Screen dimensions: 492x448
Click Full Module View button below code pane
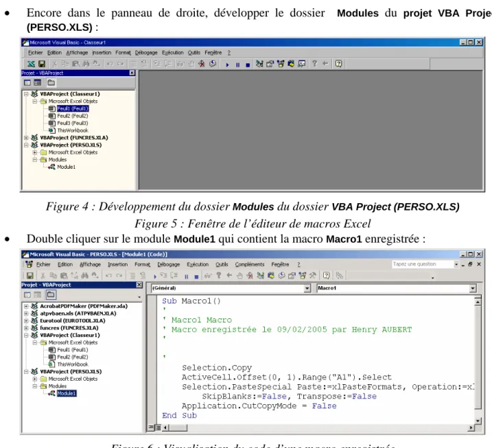tap(158, 427)
